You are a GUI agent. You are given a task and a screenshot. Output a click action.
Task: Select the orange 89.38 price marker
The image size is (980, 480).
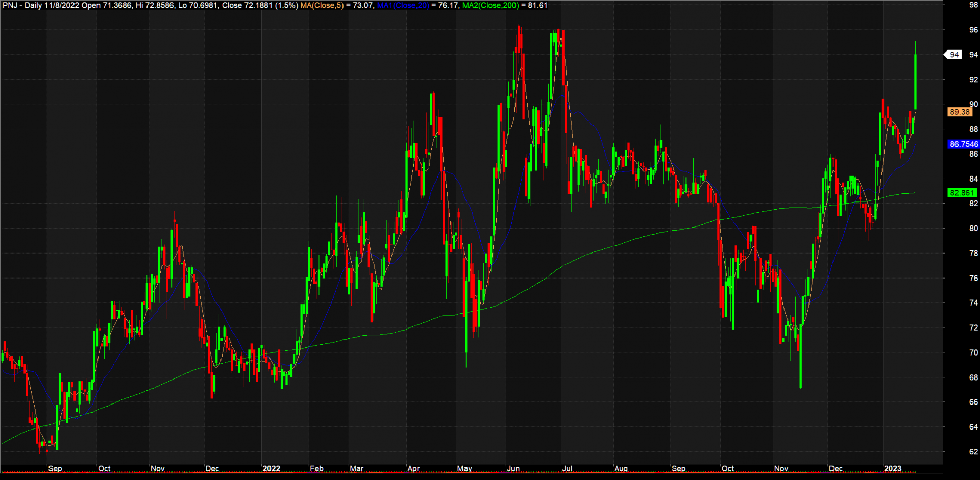tap(960, 112)
